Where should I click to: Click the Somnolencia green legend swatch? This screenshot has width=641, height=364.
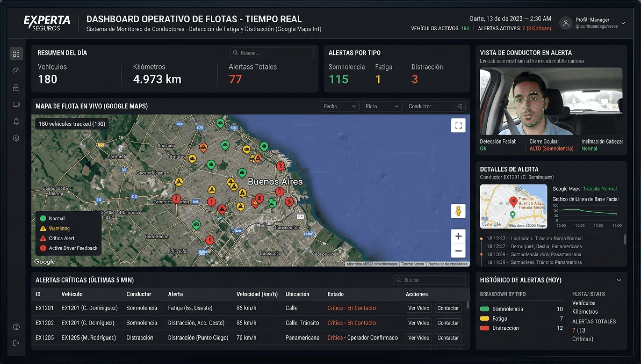point(484,309)
